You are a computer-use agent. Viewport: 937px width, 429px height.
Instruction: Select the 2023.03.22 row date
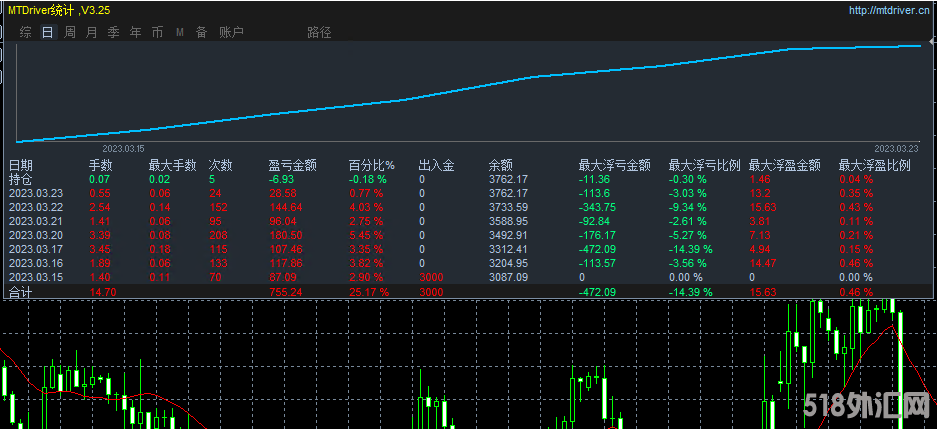(x=36, y=207)
